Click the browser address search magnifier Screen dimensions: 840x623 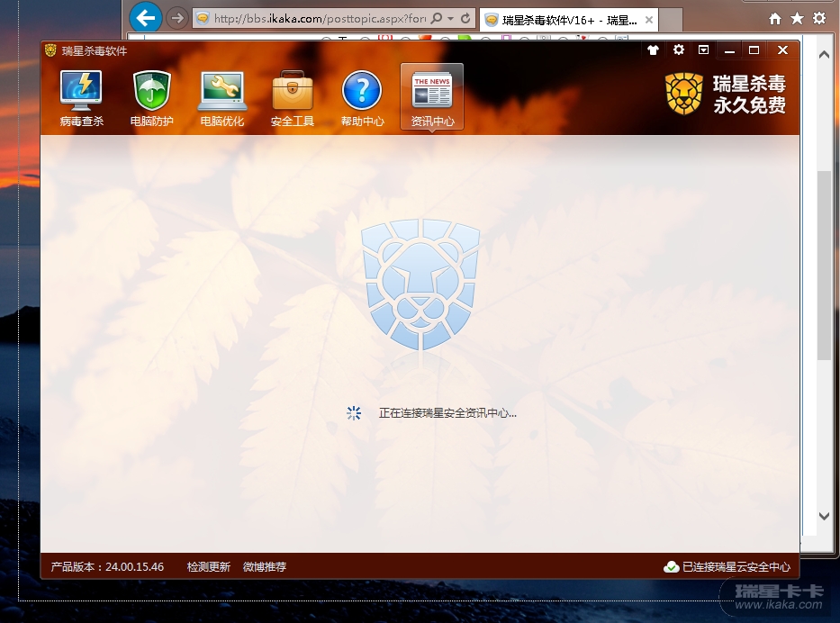coord(437,18)
